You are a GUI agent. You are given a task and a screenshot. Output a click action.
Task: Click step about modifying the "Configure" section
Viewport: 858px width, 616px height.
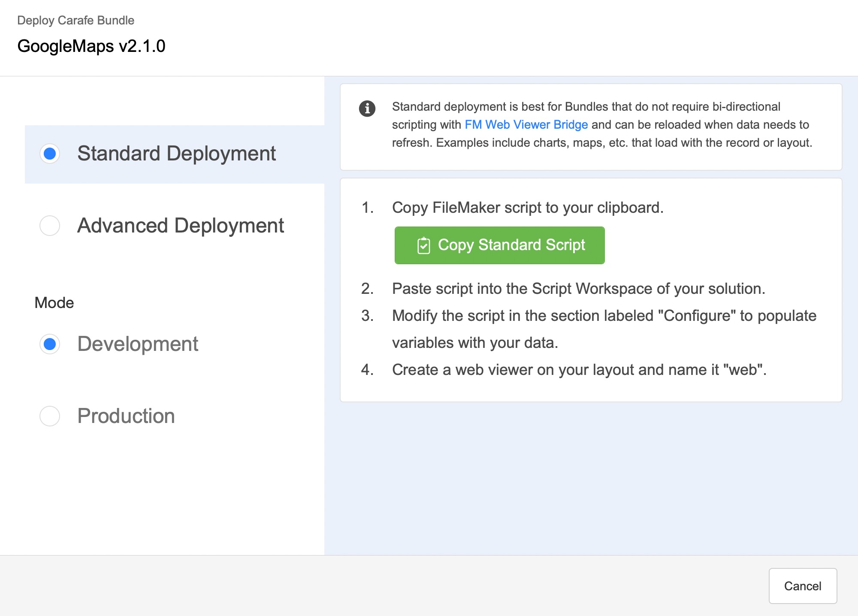coord(604,329)
